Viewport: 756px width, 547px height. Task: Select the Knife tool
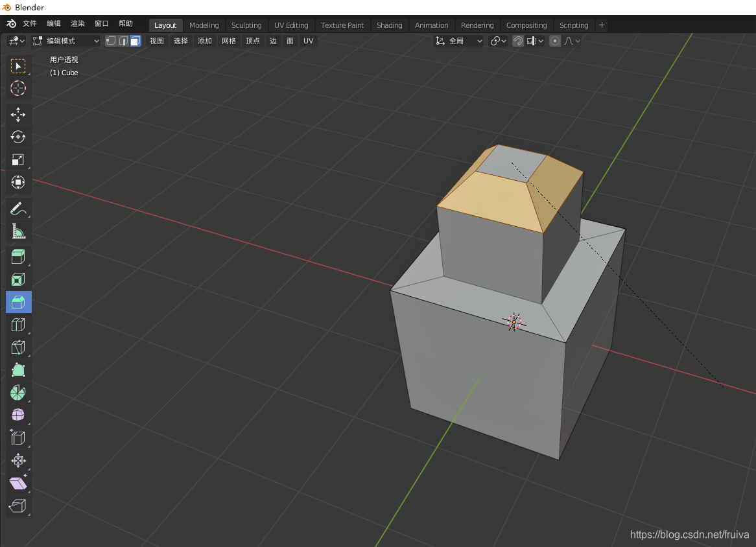point(18,347)
